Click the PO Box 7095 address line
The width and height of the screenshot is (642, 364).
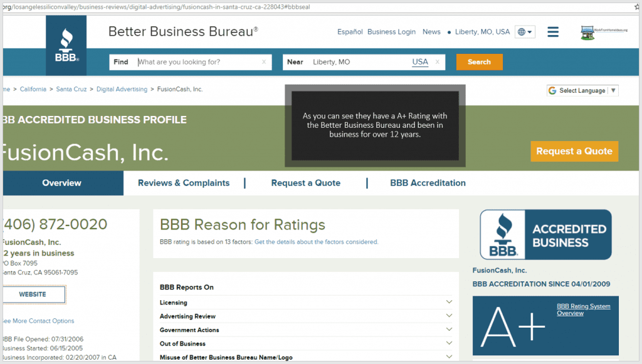pos(20,263)
